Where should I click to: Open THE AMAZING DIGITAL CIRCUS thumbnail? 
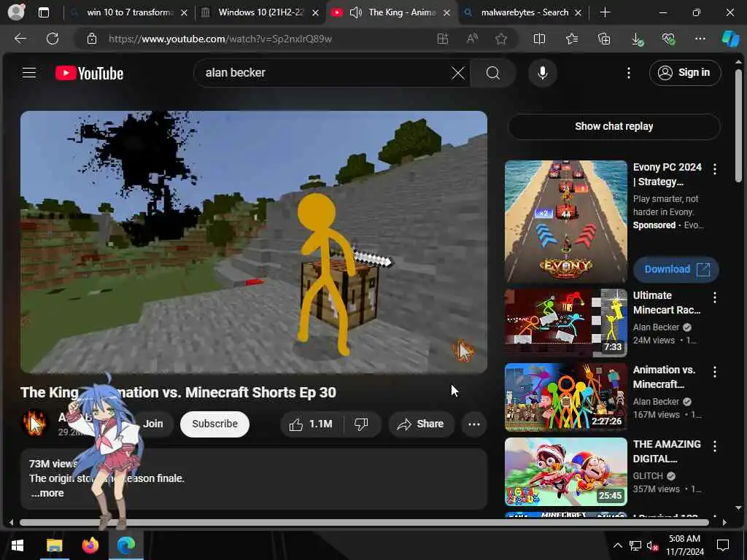tap(565, 472)
